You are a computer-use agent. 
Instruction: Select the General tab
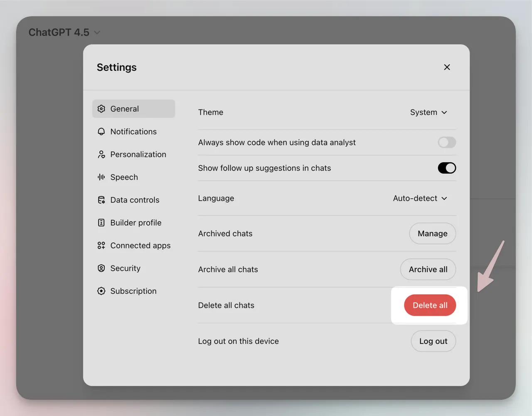[x=133, y=109]
